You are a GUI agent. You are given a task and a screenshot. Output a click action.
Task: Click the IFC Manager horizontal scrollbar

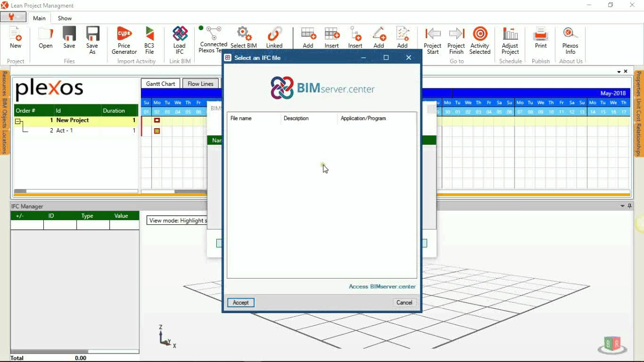pos(74,351)
